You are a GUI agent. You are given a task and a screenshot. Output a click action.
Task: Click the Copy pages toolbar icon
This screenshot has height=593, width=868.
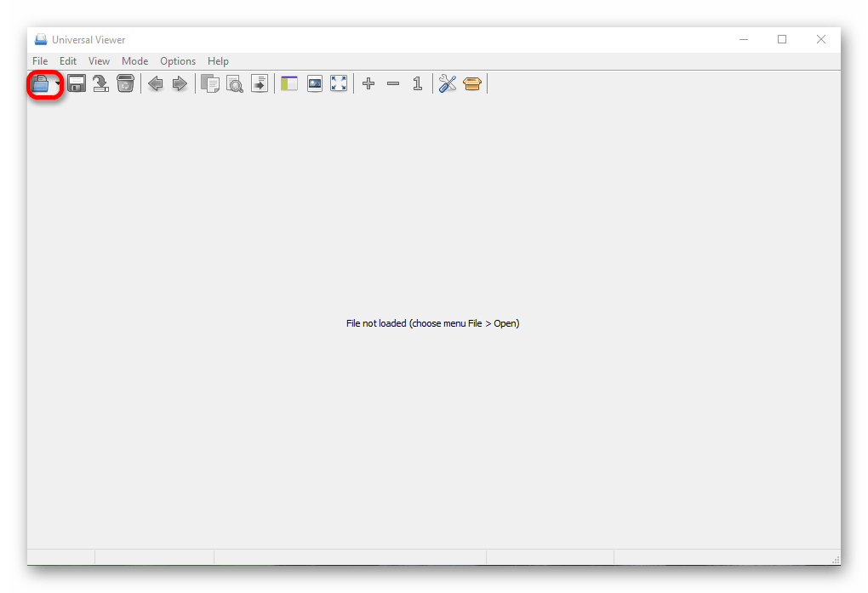click(210, 83)
